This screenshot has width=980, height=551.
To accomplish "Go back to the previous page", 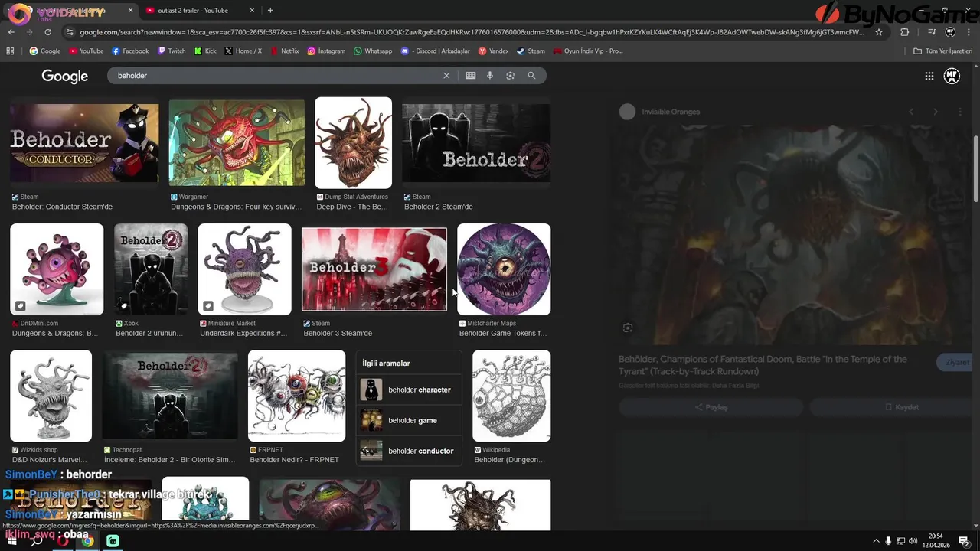I will (x=11, y=32).
